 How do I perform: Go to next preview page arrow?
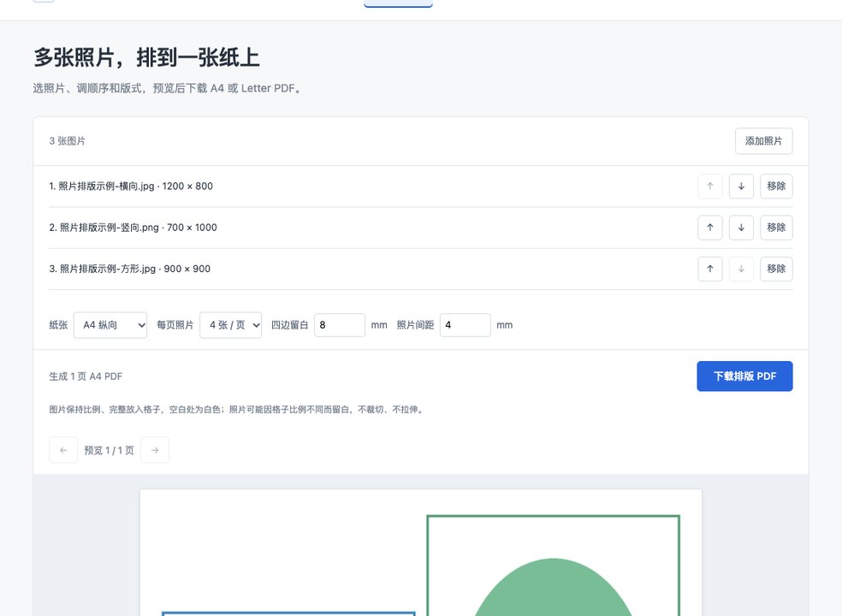155,450
